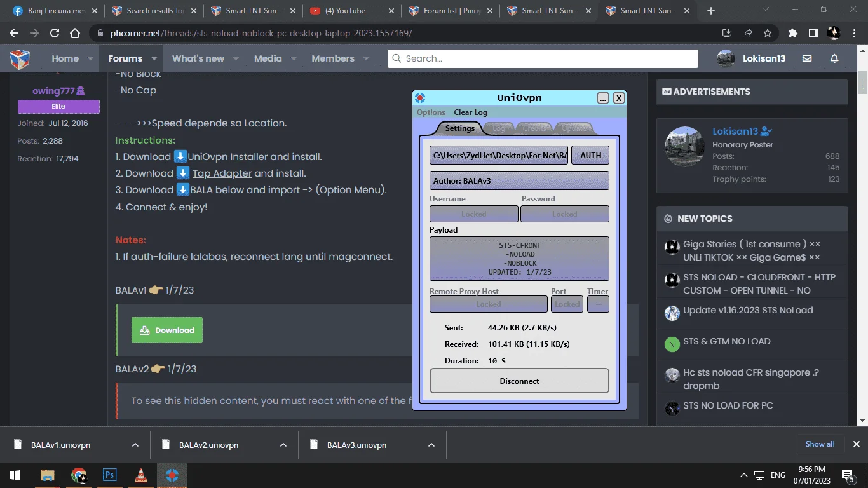The width and height of the screenshot is (868, 488).
Task: Open Photoshop from the taskbar
Action: tap(110, 475)
